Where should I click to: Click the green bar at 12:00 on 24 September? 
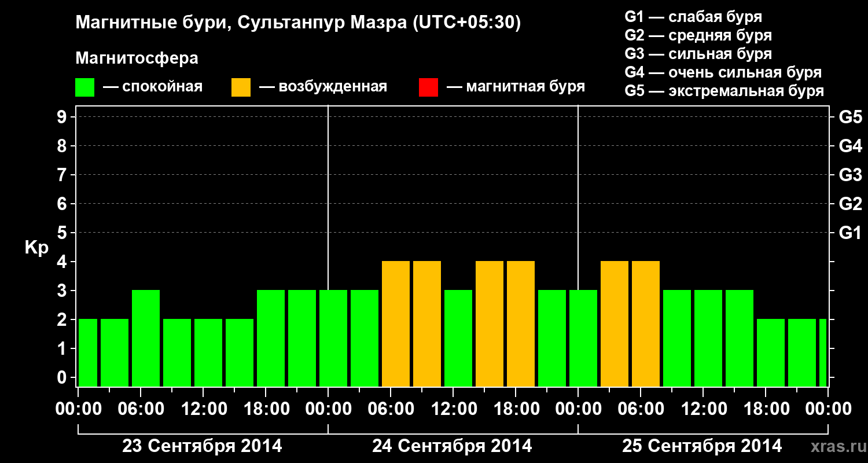(458, 338)
